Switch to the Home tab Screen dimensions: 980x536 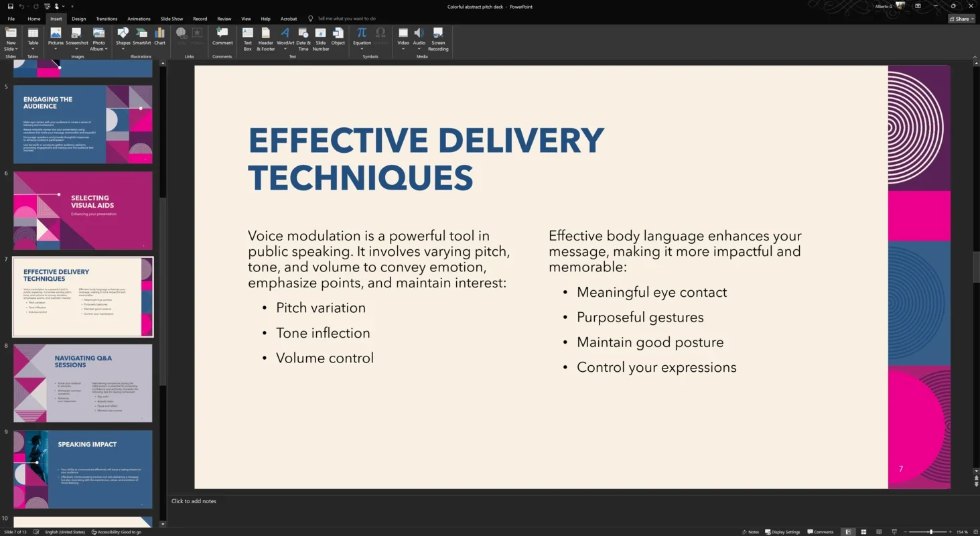point(34,19)
